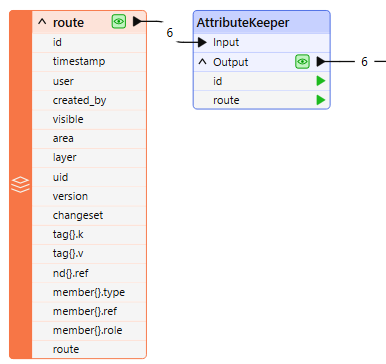Toggle the route feature type inspection eye icon
386x364 pixels.
click(x=119, y=22)
